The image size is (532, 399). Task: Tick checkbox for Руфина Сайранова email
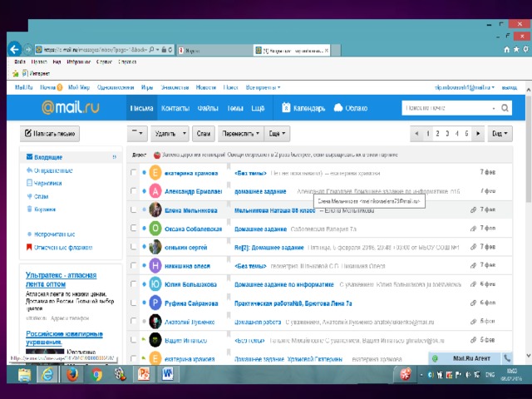[133, 303]
